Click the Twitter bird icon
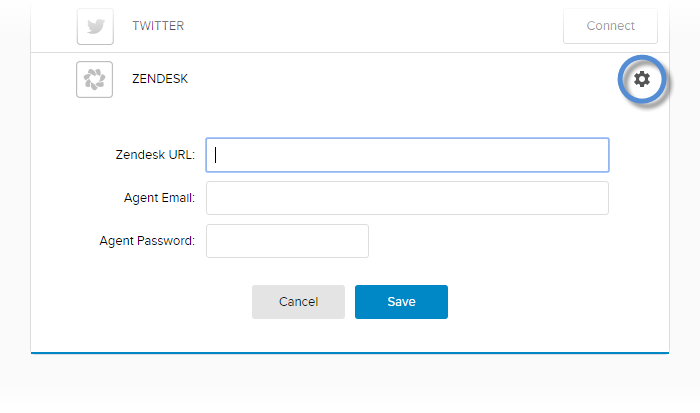 95,26
